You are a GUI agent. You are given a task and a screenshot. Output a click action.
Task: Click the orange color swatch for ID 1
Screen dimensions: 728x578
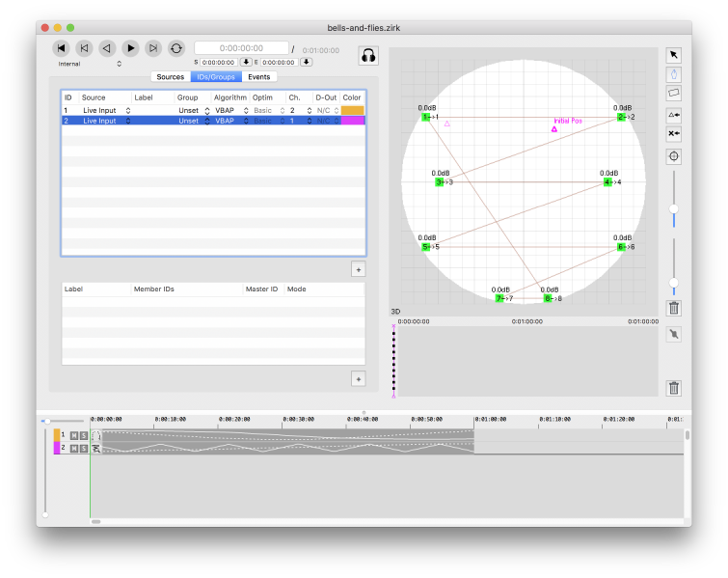click(353, 111)
